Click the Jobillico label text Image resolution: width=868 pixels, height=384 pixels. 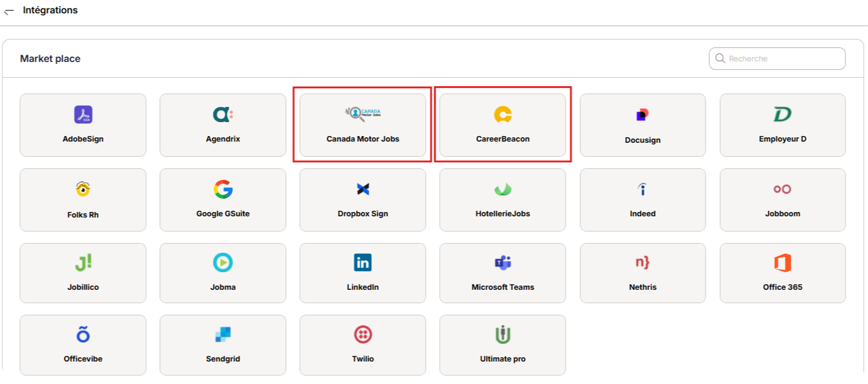83,287
